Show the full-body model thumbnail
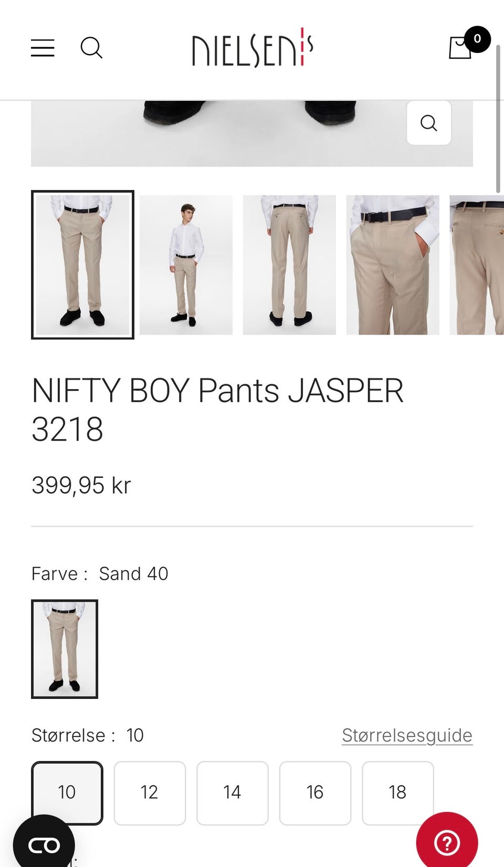The height and width of the screenshot is (867, 504). (x=186, y=265)
